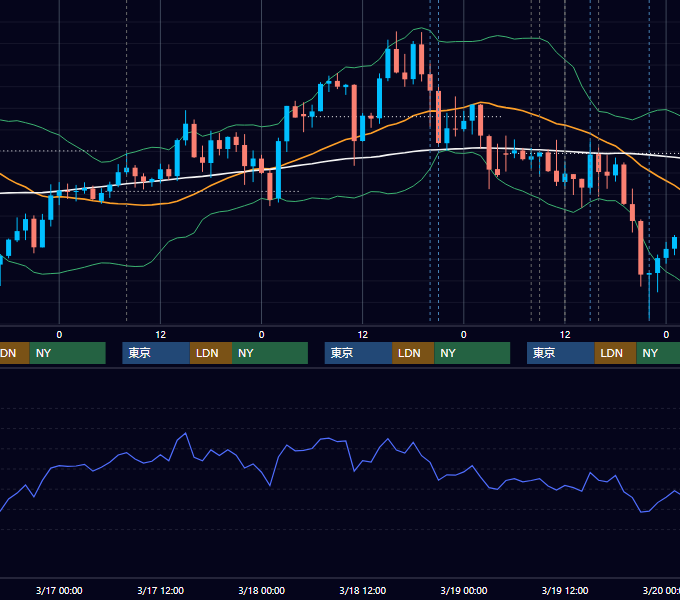Click the 東京 session block above 3/17 12:00
680x600 pixels.
click(156, 353)
